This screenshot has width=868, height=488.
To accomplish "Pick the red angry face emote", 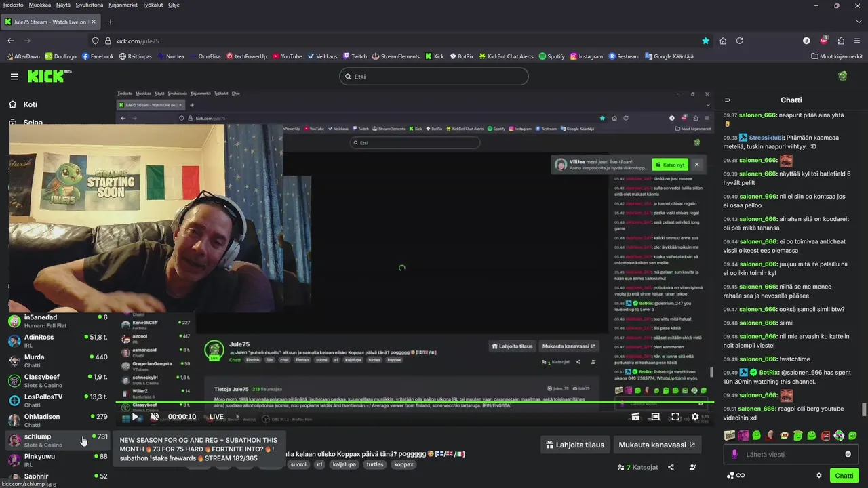I will (x=825, y=435).
